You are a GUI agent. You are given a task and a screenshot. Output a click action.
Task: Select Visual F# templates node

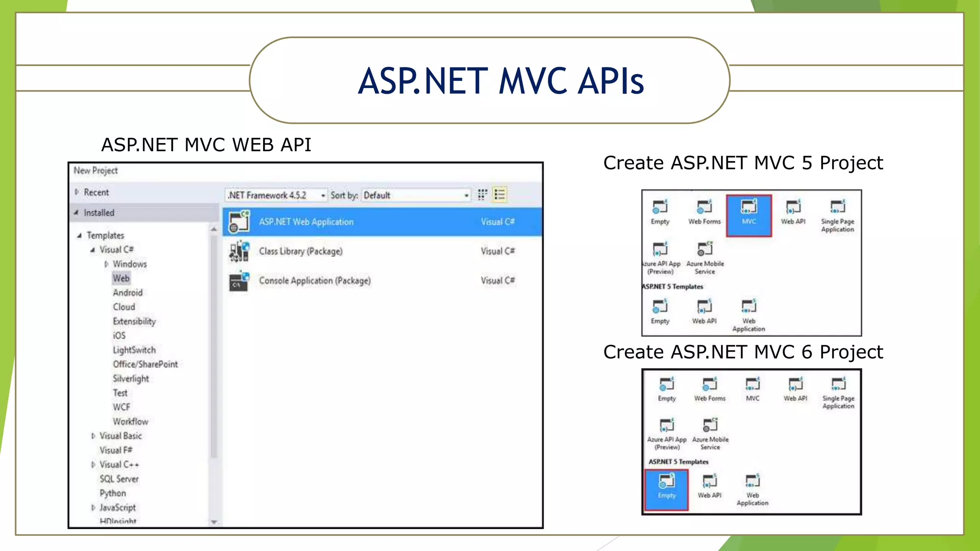116,450
